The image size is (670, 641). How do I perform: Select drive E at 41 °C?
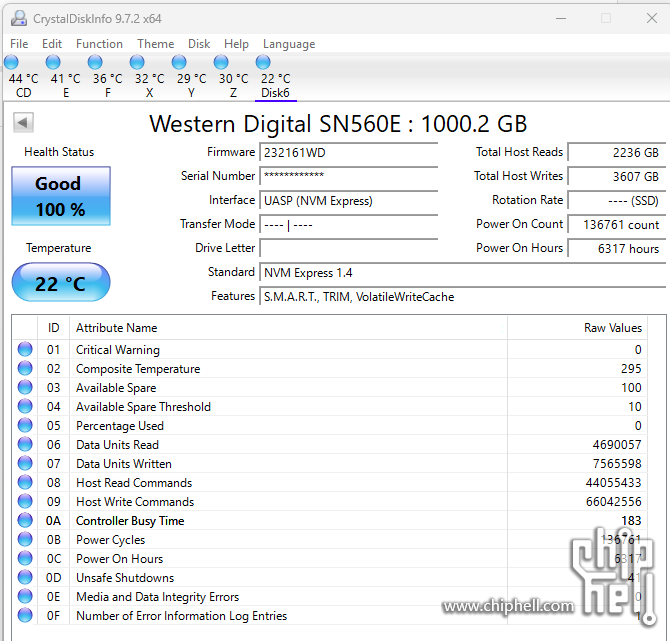tap(65, 77)
